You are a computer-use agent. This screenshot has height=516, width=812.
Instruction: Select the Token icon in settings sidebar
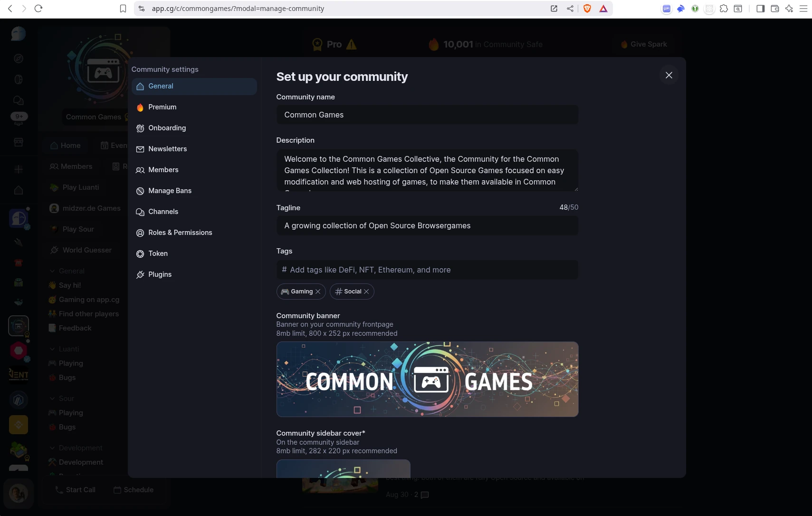click(x=140, y=253)
